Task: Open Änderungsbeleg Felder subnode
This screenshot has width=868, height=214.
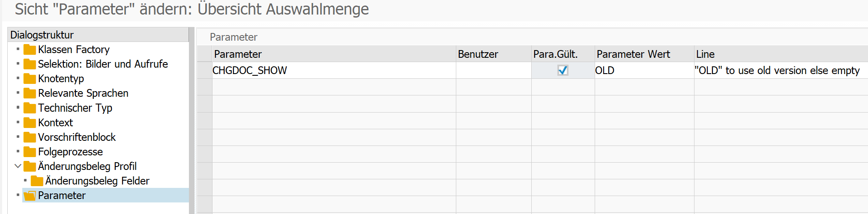Action: tap(97, 181)
